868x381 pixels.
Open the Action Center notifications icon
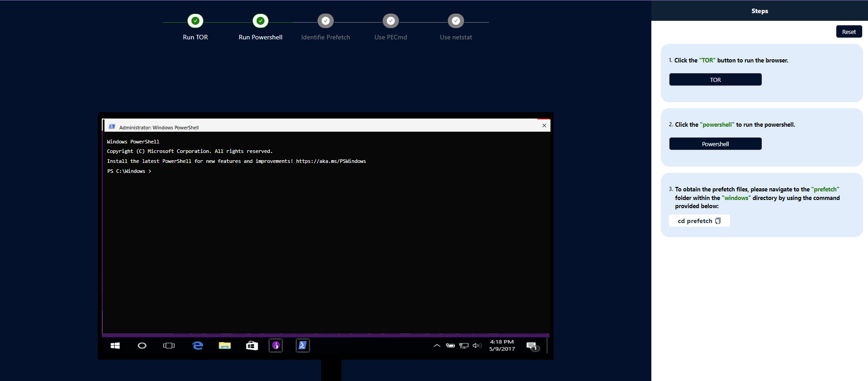click(x=532, y=346)
